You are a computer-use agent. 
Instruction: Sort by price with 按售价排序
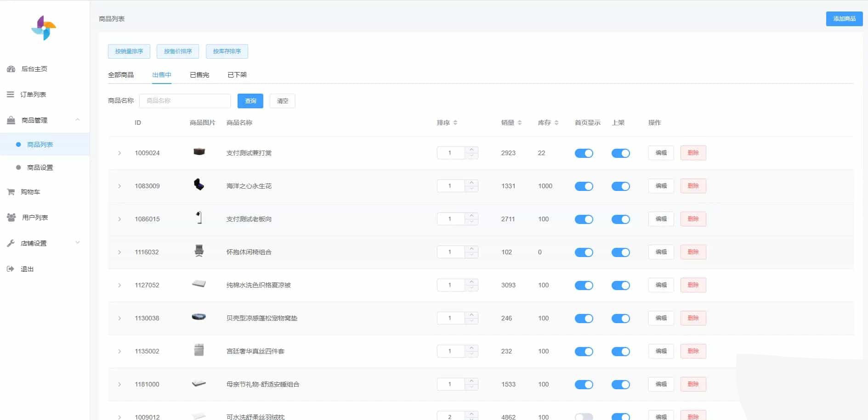178,51
